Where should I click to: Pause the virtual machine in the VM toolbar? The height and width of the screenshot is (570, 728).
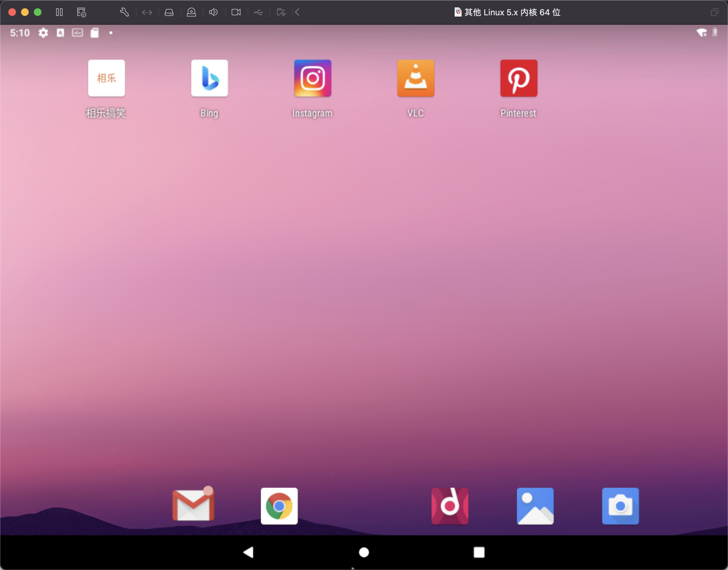click(59, 12)
